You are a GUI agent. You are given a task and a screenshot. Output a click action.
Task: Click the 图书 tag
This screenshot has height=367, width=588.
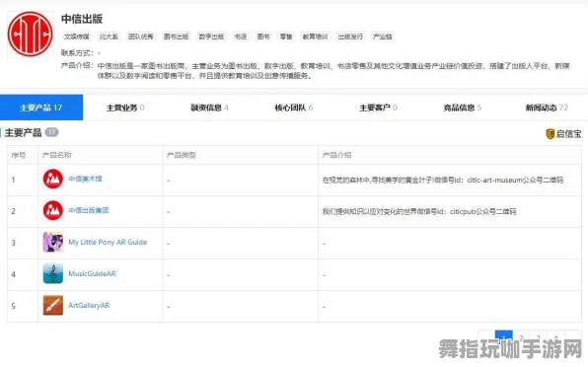263,37
